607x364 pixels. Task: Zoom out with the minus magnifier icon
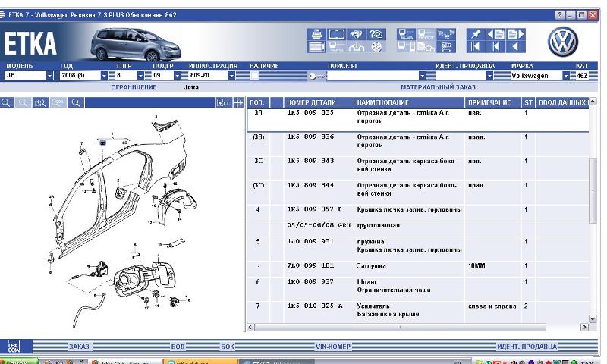pyautogui.click(x=24, y=102)
